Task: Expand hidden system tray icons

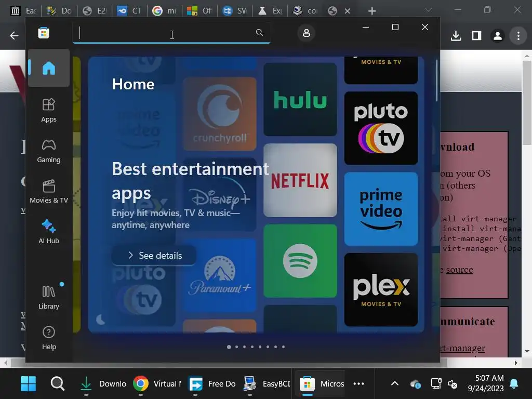Action: 395,384
